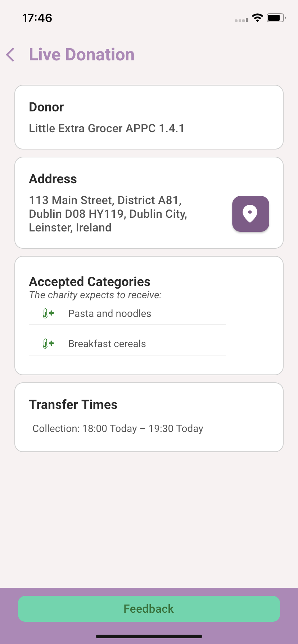
Task: Tap thermometer icon beside Breakfast cereals
Action: [48, 344]
